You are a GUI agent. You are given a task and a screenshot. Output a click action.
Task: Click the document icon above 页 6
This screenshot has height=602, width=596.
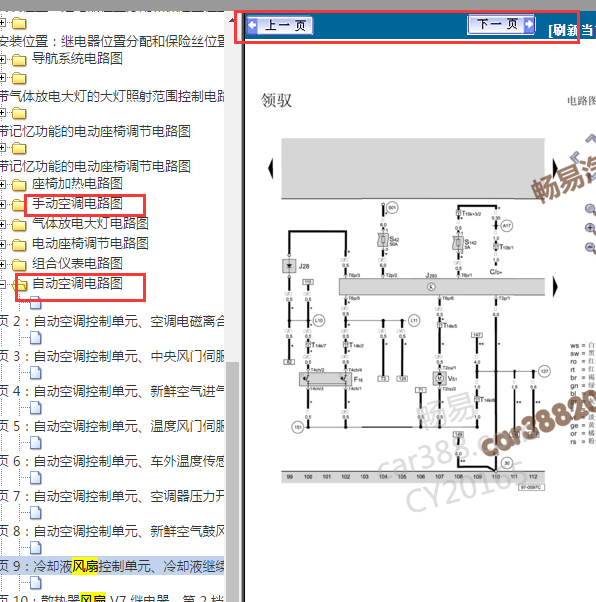(x=36, y=443)
